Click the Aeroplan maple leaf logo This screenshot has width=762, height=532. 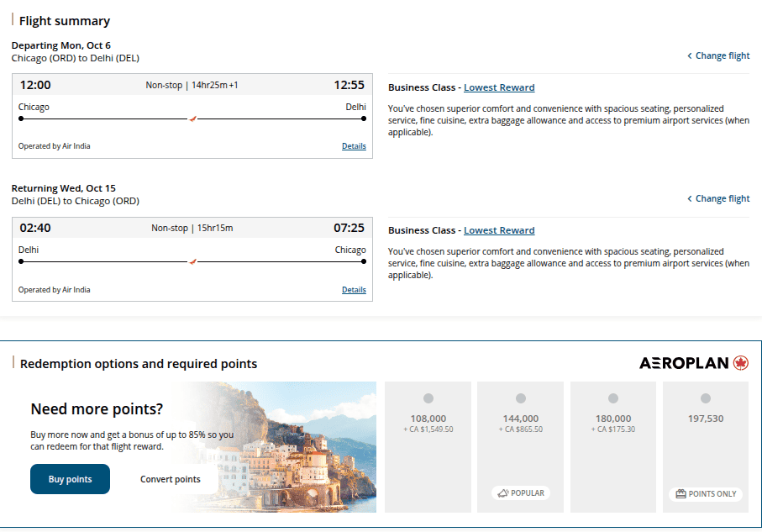pyautogui.click(x=740, y=363)
